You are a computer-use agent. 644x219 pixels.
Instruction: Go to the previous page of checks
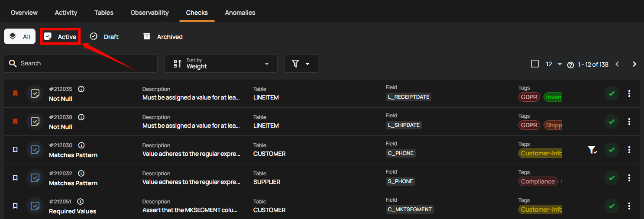pos(617,64)
